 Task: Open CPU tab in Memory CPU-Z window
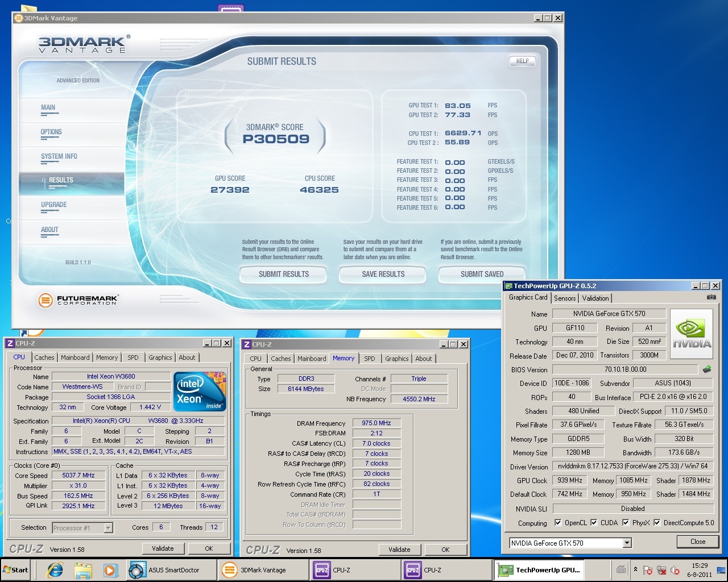[256, 359]
